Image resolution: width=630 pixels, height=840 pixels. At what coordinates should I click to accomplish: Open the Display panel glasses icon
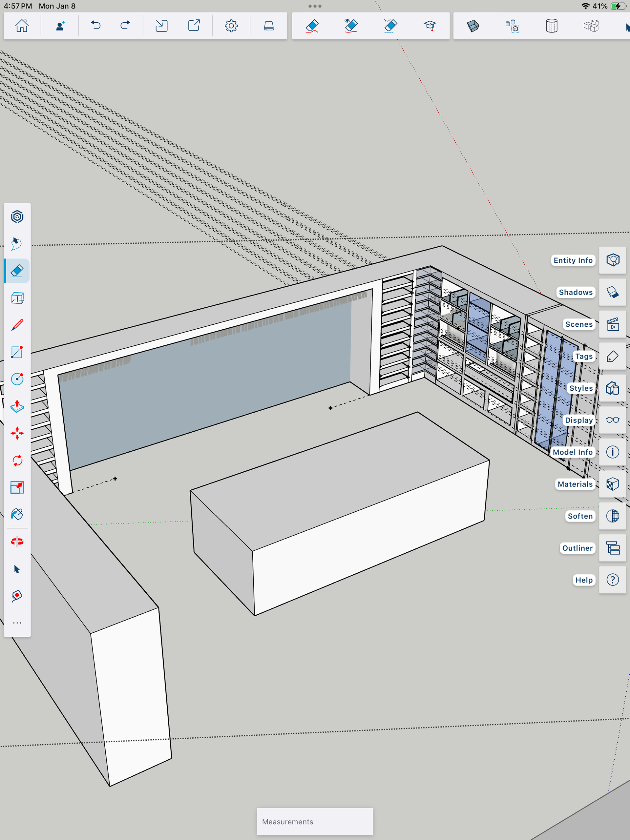coord(612,420)
